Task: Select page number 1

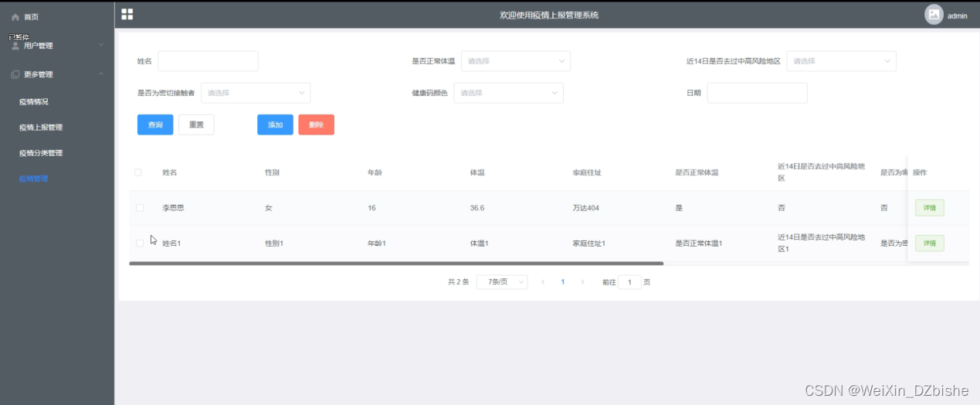Action: tap(563, 282)
